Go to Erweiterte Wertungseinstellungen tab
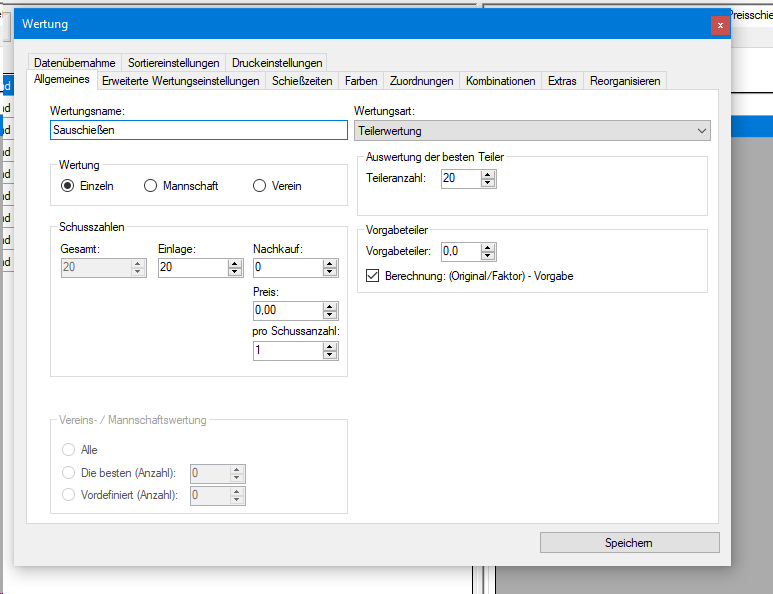Viewport: 773px width, 594px height. [181, 81]
